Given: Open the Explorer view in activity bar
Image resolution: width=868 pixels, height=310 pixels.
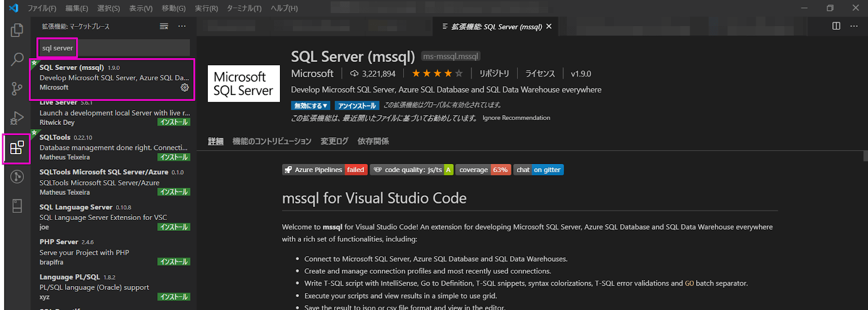Looking at the screenshot, I should click(17, 30).
